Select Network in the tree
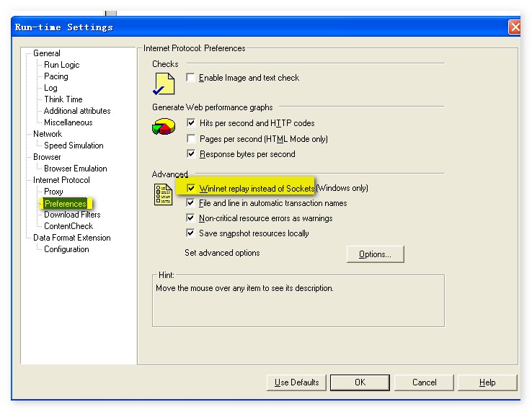Image resolution: width=532 pixels, height=412 pixels. point(48,134)
